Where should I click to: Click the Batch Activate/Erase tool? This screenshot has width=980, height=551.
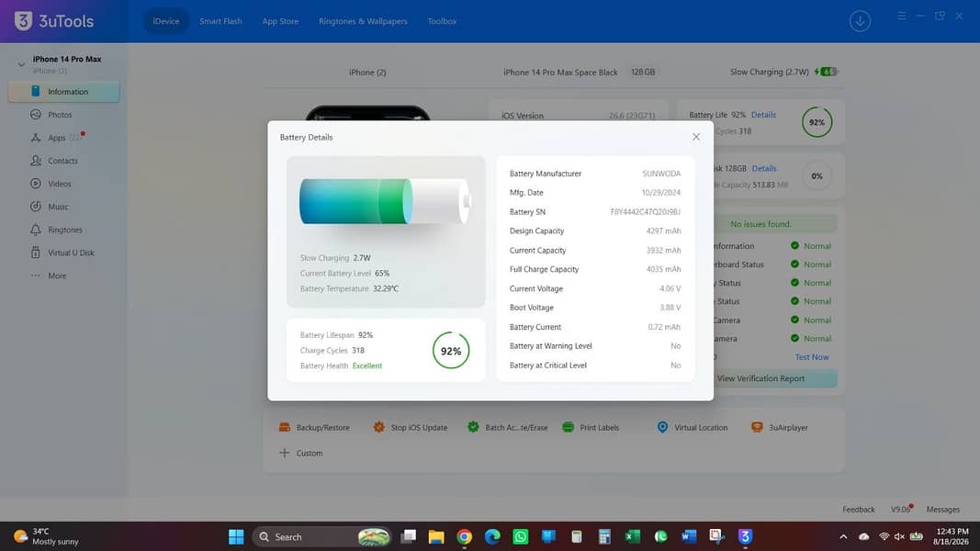pyautogui.click(x=508, y=428)
